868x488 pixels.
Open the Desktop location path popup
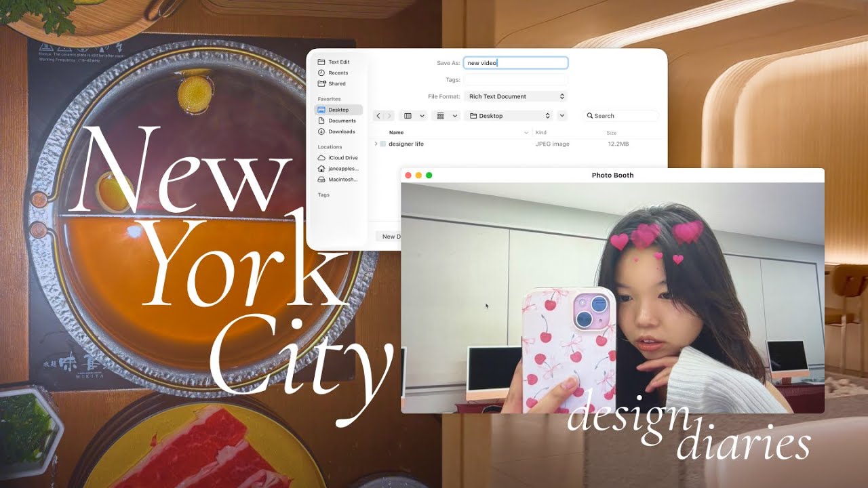(509, 116)
